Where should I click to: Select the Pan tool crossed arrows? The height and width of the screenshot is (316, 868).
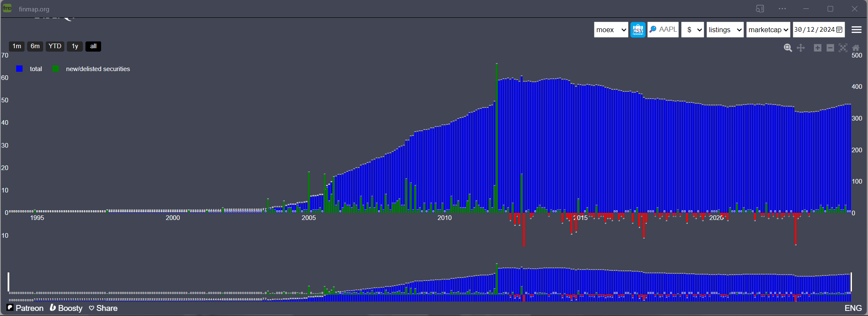click(x=801, y=48)
